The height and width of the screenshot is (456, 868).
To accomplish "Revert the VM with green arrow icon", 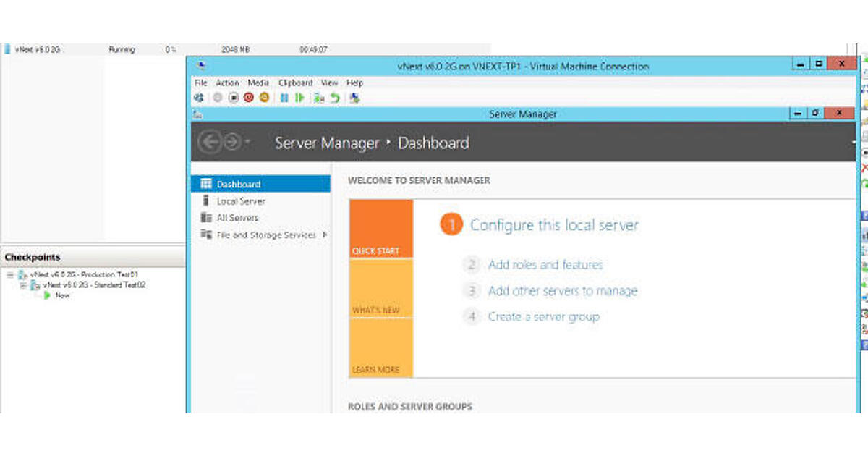I will click(334, 98).
